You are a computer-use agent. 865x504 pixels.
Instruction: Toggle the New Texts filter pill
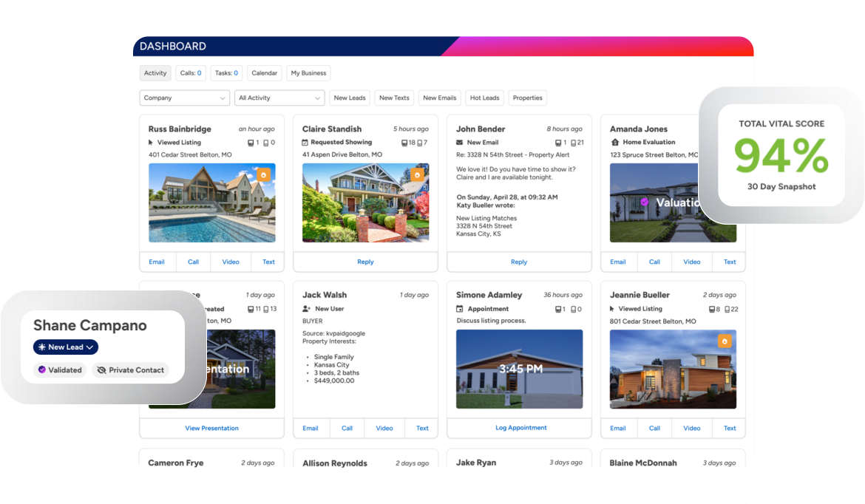393,98
